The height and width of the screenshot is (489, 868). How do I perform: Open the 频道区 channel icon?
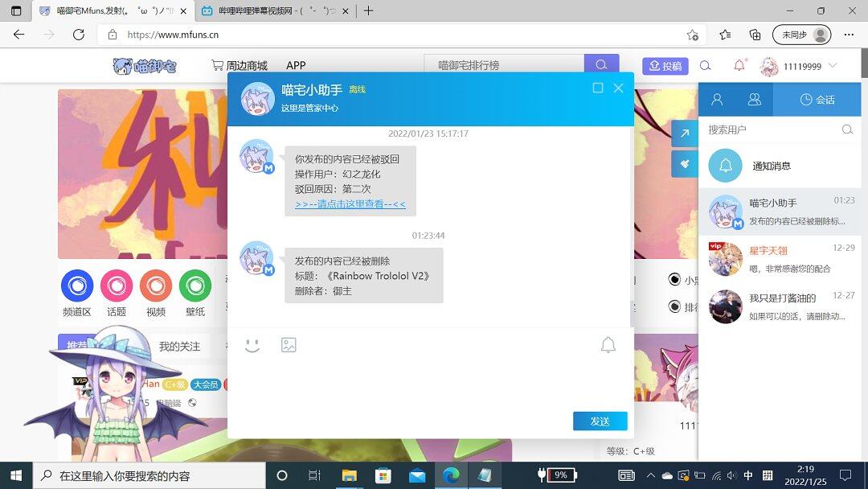click(x=77, y=286)
